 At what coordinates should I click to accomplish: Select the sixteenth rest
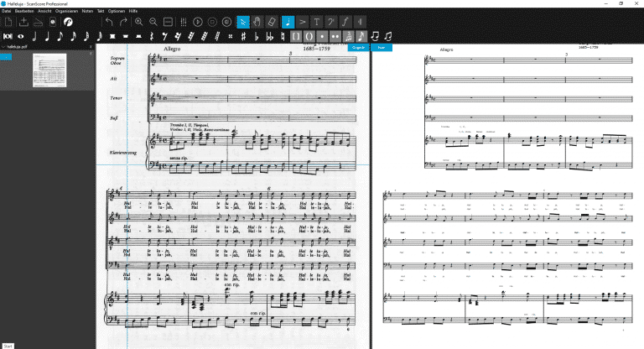[178, 37]
